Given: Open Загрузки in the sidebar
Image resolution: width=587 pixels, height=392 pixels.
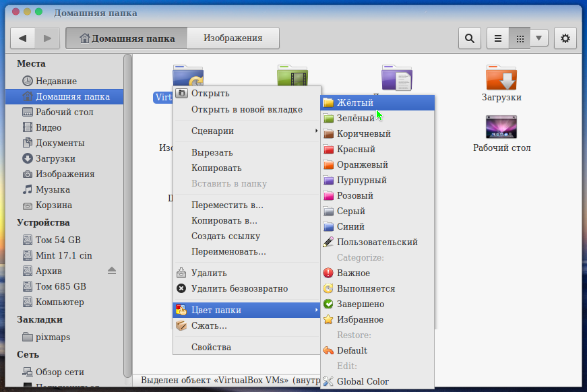Looking at the screenshot, I should [65, 158].
